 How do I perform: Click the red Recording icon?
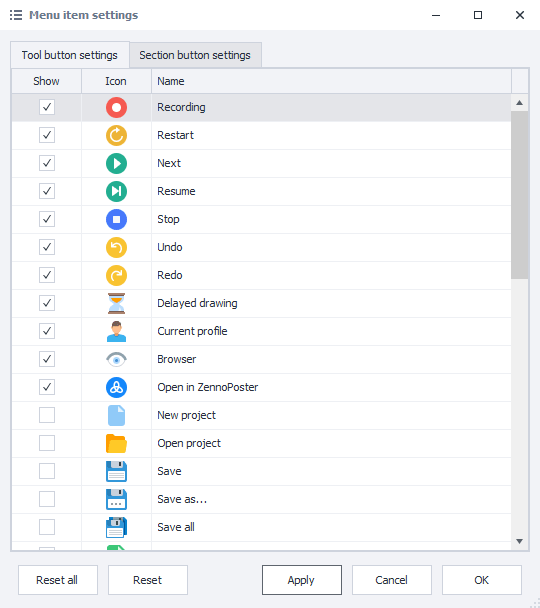click(116, 107)
